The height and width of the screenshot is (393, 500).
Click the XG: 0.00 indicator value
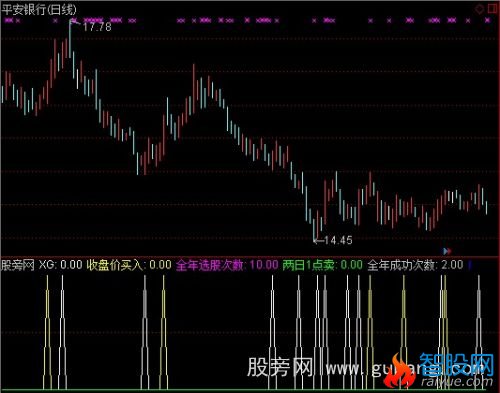(61, 265)
